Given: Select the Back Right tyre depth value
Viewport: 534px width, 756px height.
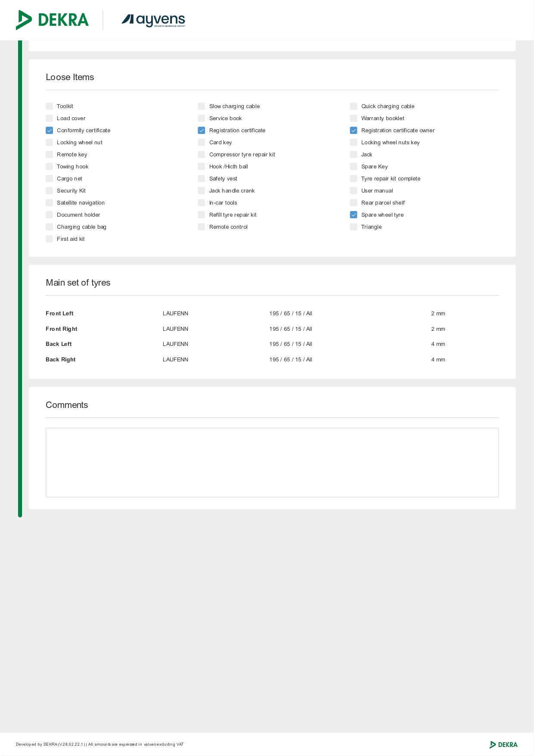Looking at the screenshot, I should click(x=438, y=360).
